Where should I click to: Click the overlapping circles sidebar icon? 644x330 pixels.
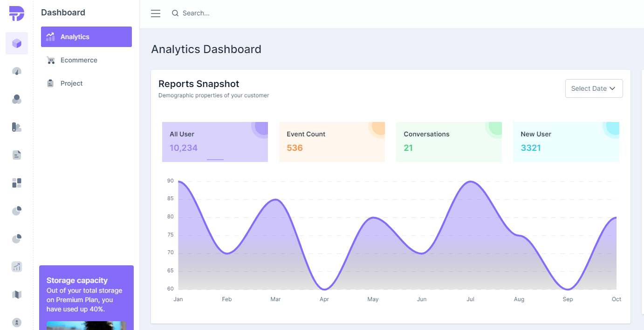17,99
